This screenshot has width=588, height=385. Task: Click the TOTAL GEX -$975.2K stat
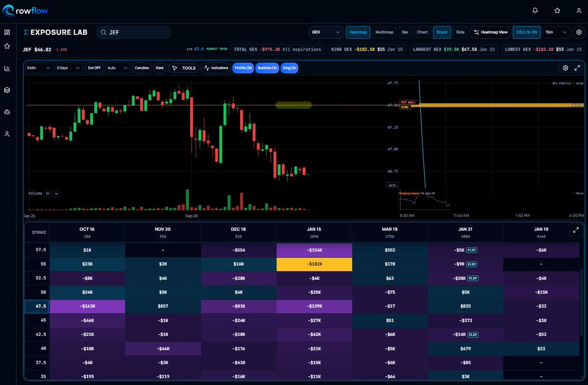278,50
